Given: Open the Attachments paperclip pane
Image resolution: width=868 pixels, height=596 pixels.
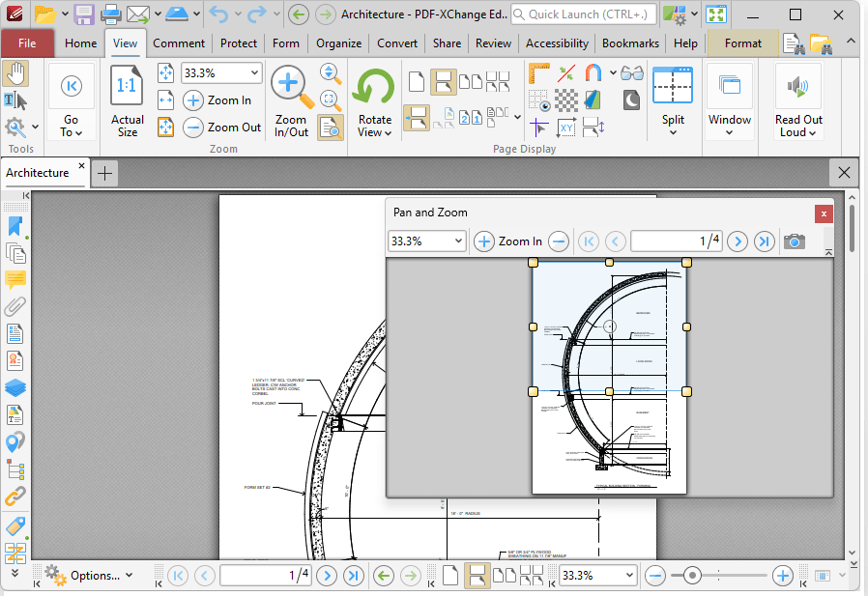Looking at the screenshot, I should pos(15,307).
